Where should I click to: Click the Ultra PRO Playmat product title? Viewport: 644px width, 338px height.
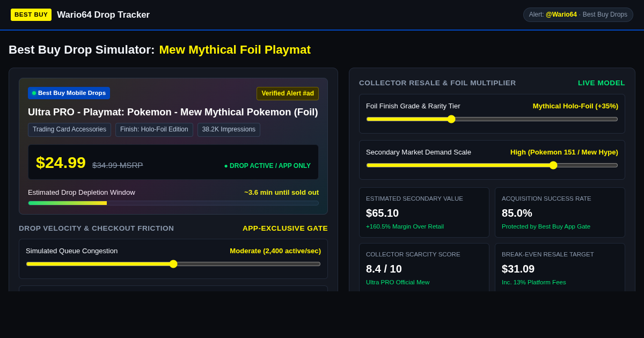173,112
